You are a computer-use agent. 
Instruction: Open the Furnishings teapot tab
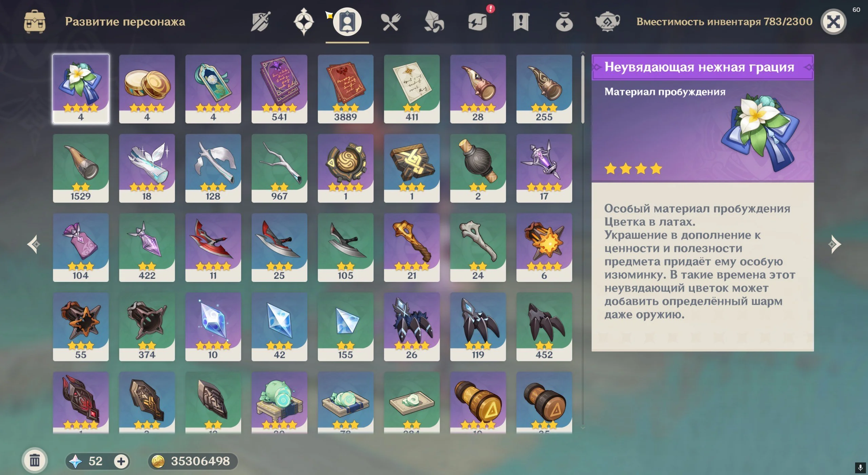click(x=607, y=22)
